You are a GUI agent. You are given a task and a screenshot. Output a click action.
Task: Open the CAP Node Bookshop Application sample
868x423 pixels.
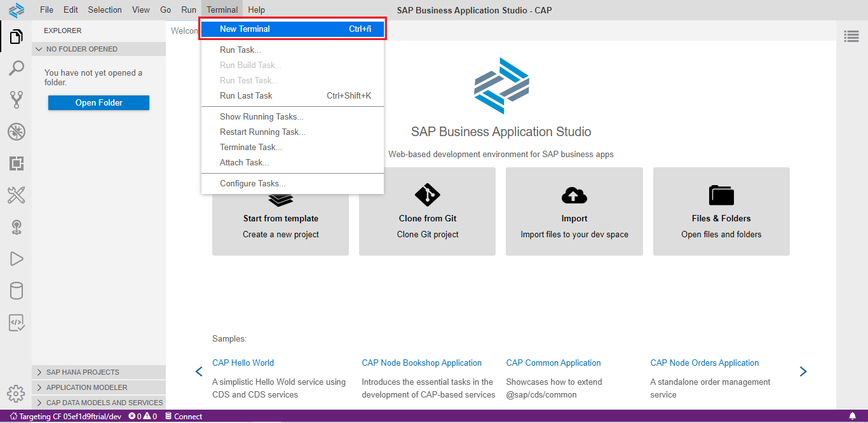pos(421,363)
